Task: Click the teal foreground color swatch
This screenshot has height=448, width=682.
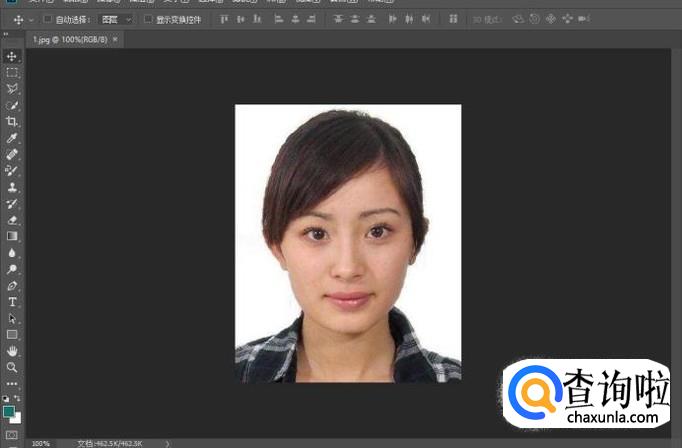Action: tap(9, 411)
